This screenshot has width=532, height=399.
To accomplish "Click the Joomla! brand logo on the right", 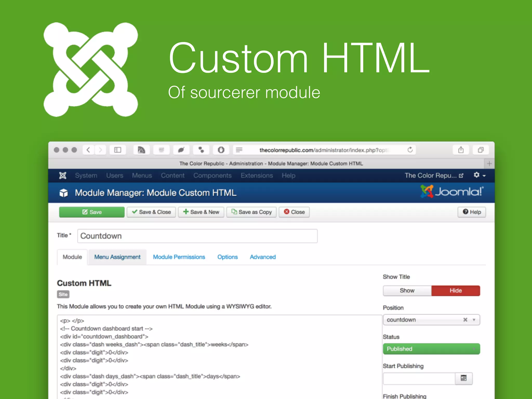I will coord(452,192).
